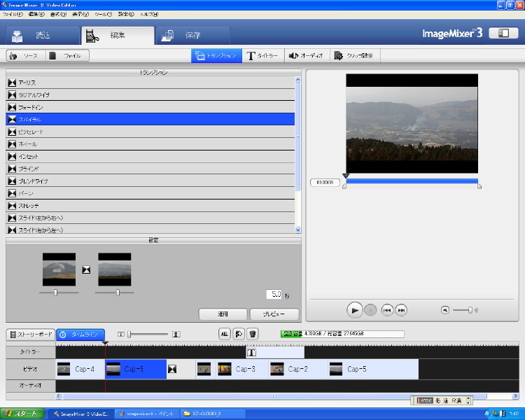
Task: Click the title marker icon on the title track
Action: point(251,353)
